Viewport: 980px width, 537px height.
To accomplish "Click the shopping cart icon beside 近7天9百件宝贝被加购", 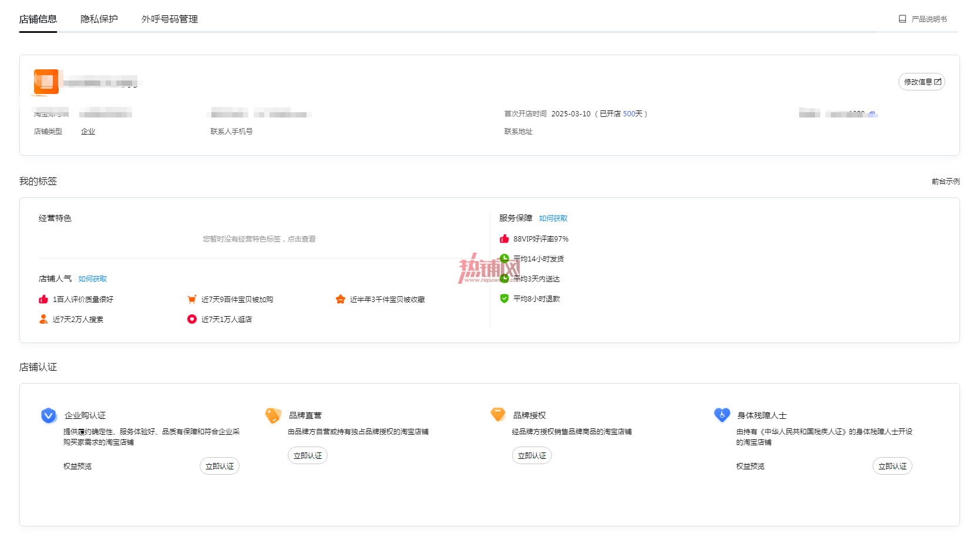I will 191,299.
